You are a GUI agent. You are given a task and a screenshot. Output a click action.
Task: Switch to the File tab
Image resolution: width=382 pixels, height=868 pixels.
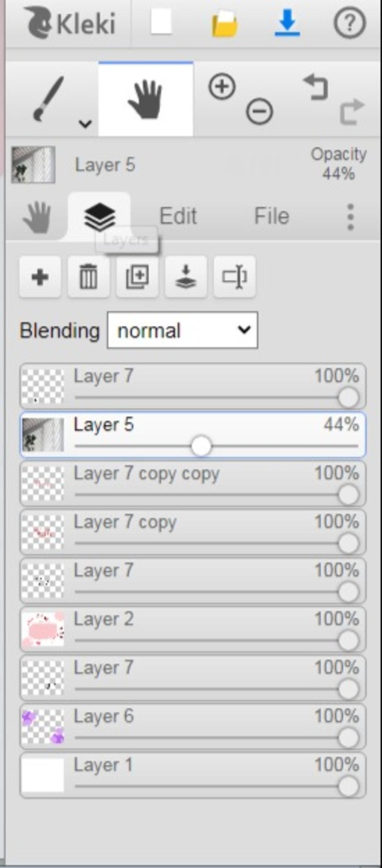pyautogui.click(x=272, y=216)
